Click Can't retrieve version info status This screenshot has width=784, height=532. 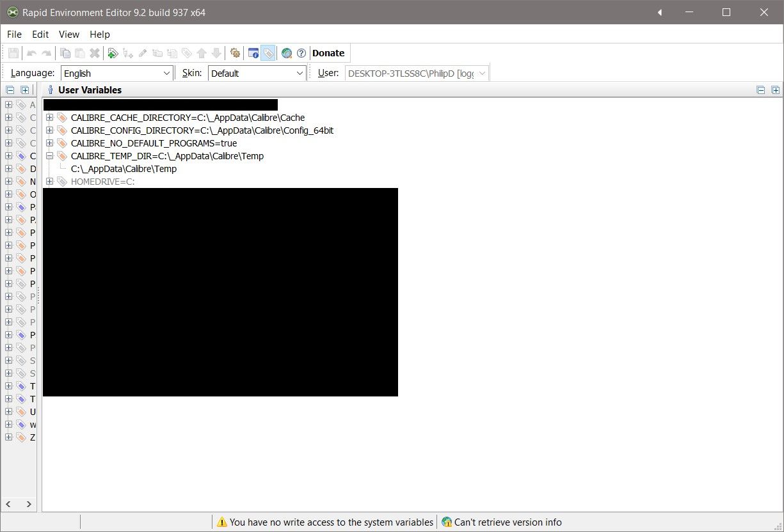coord(502,522)
